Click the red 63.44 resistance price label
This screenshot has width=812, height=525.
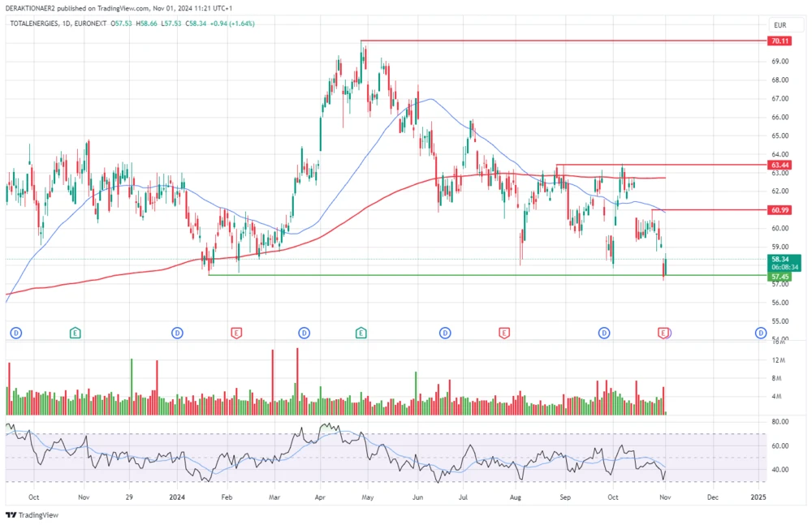[x=780, y=165]
